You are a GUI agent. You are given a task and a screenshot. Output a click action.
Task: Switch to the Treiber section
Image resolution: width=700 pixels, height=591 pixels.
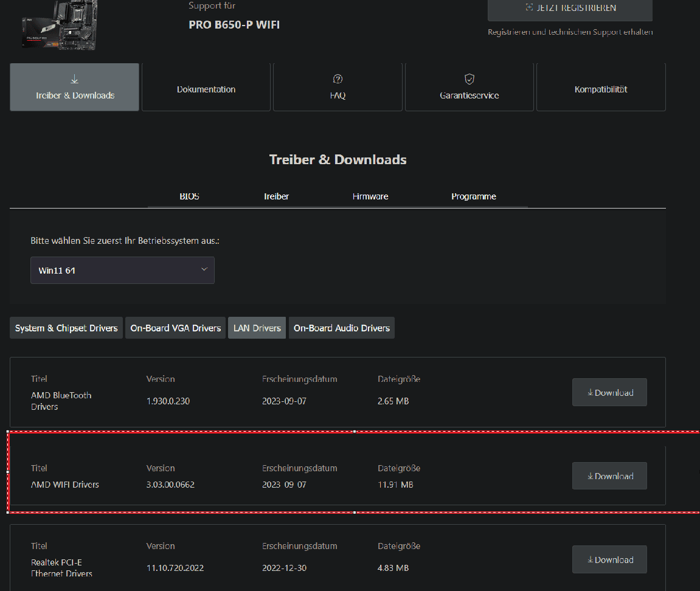tap(276, 196)
